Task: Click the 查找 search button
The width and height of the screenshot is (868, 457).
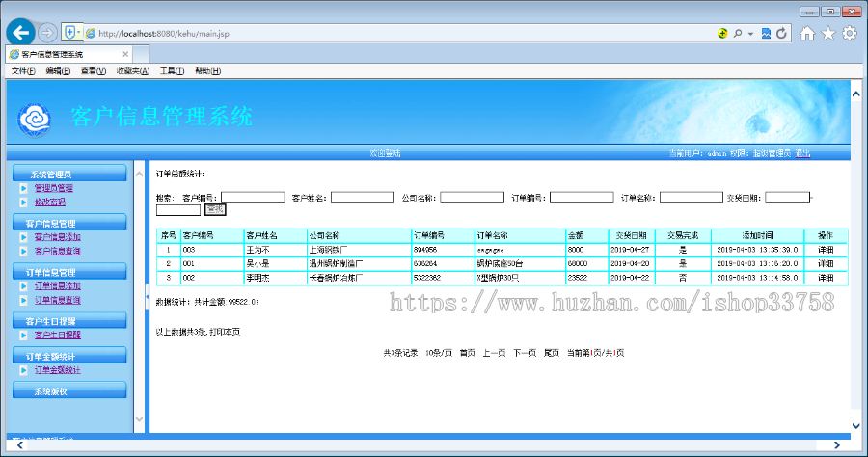Action: (215, 209)
